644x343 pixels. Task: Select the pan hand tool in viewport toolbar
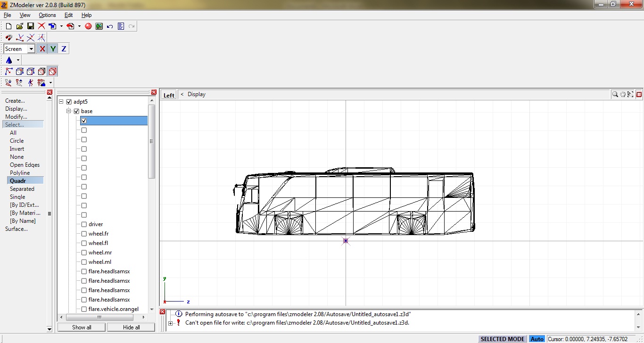pos(622,94)
